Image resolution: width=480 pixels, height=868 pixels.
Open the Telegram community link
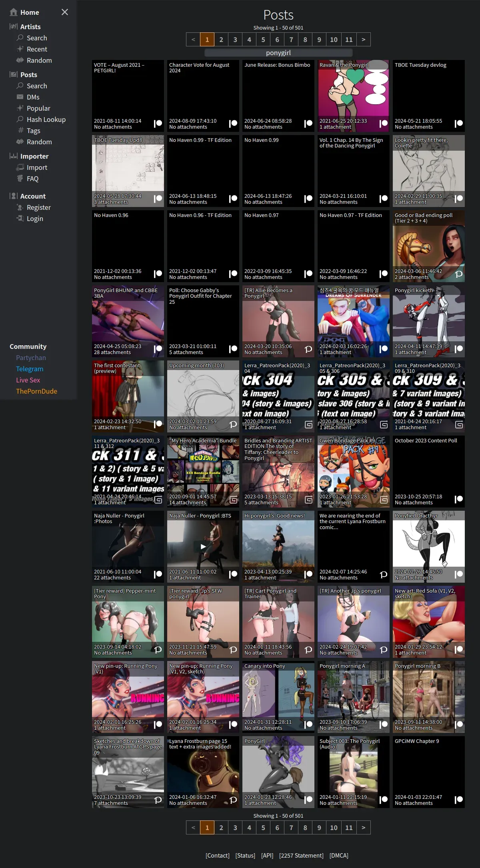pos(30,369)
